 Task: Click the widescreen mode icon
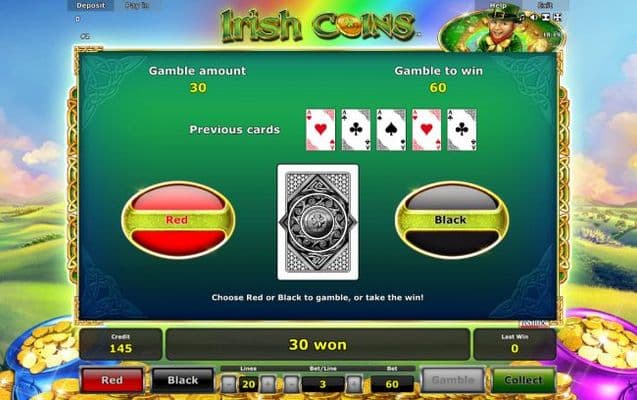click(x=546, y=17)
